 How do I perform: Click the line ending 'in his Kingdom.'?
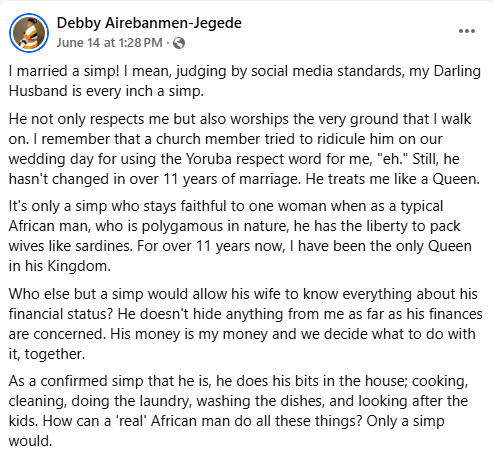60,266
